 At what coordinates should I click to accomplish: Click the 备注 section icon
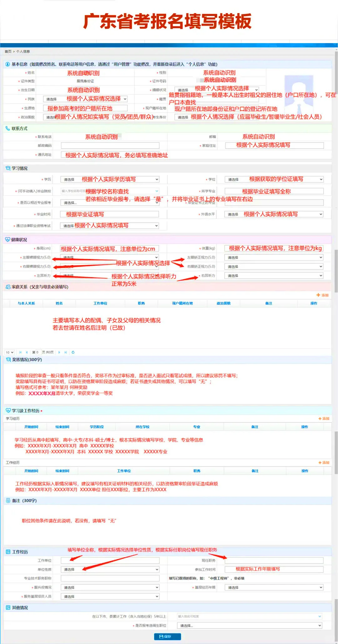click(x=8, y=501)
